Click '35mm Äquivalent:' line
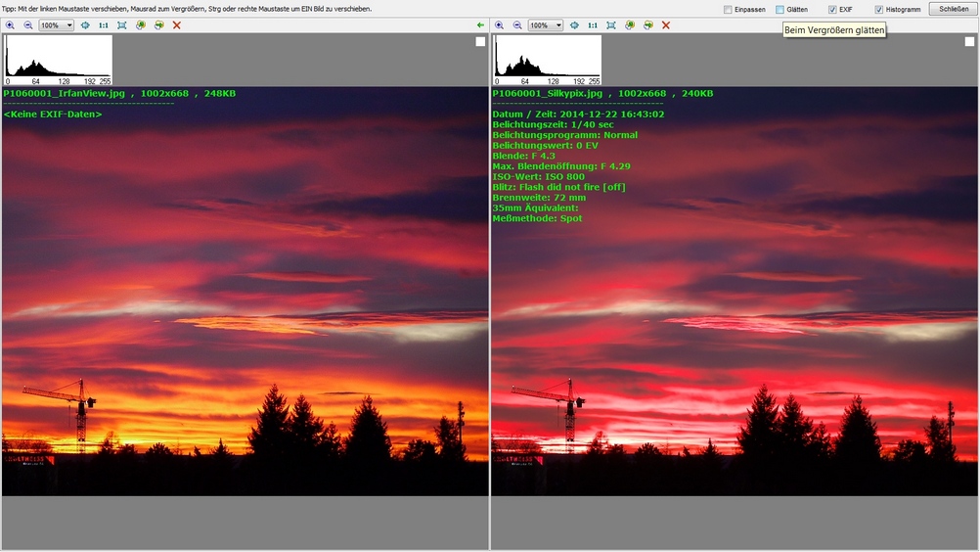980x552 pixels. coord(535,207)
